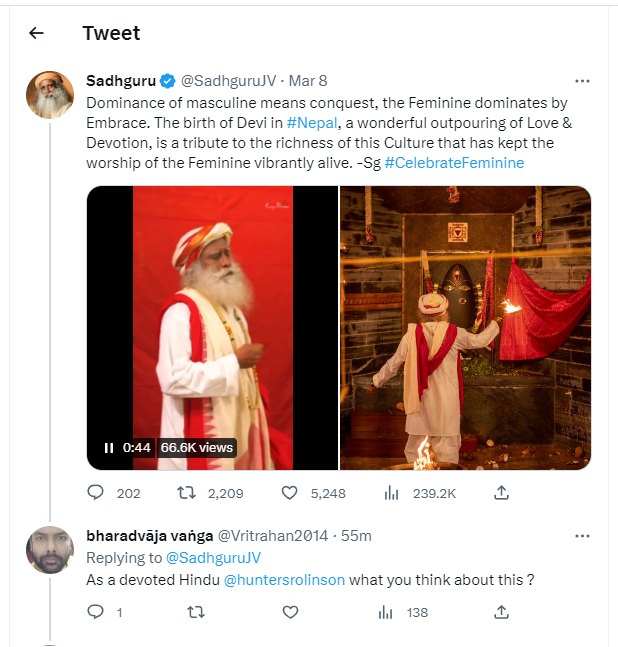The width and height of the screenshot is (618, 647).
Task: Open bharadvāja vaṅga's profile avatar
Action: 50,550
